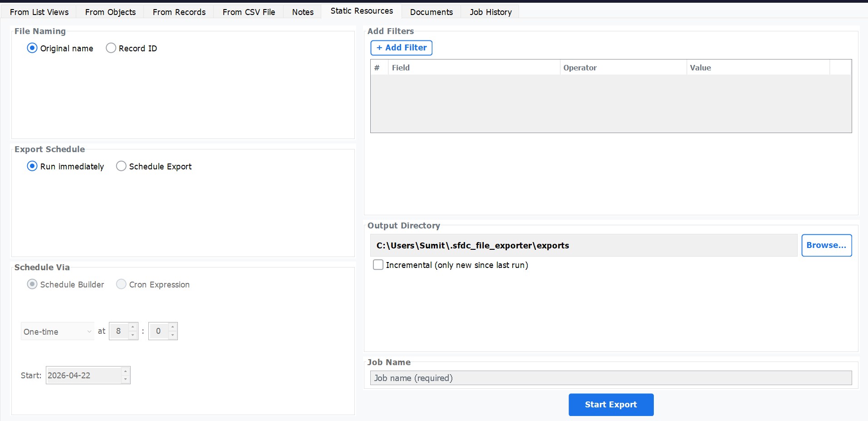Select Record ID file naming

point(111,48)
